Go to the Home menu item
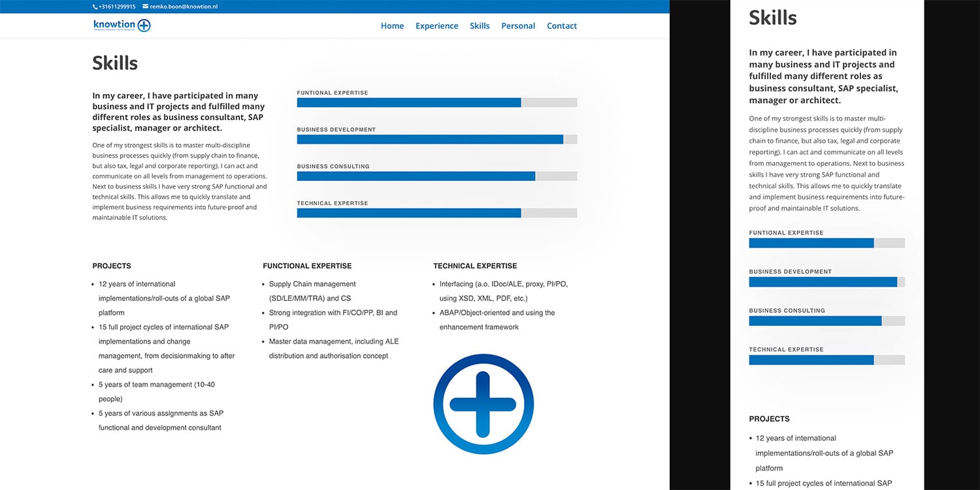 click(x=392, y=26)
